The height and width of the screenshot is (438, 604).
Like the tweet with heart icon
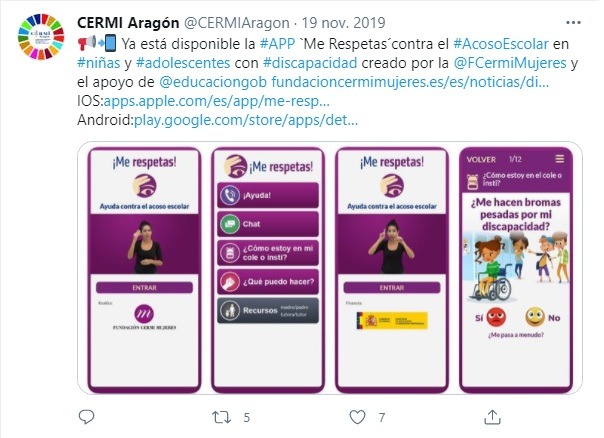pos(357,417)
